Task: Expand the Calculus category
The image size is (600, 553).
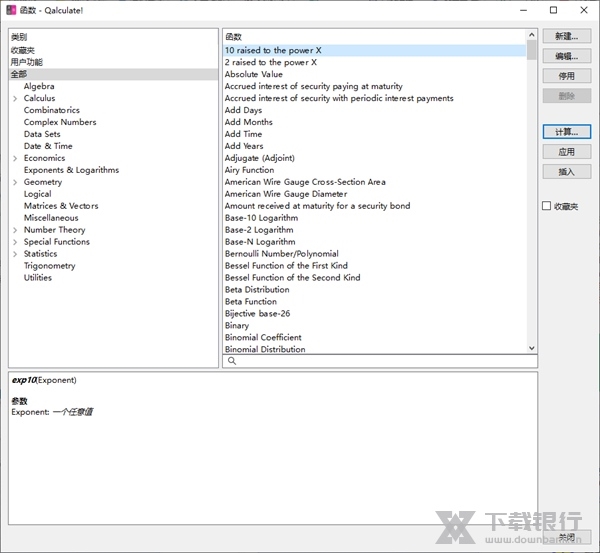Action: coord(15,99)
